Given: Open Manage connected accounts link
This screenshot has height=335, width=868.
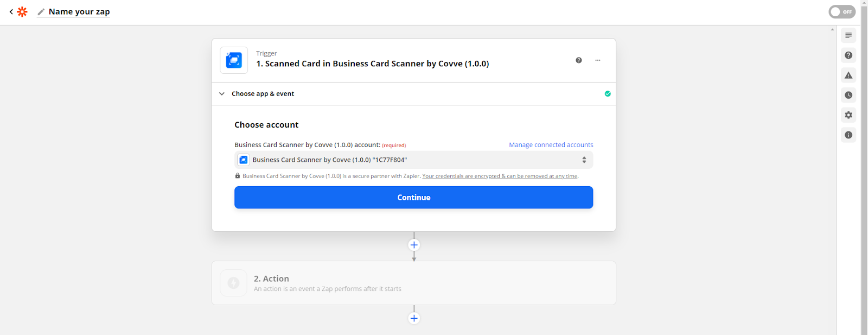Looking at the screenshot, I should click(551, 145).
